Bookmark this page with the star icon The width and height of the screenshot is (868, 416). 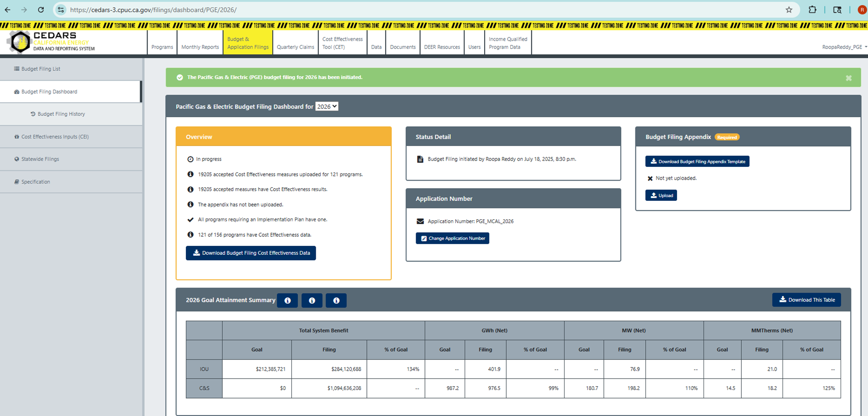pos(789,9)
